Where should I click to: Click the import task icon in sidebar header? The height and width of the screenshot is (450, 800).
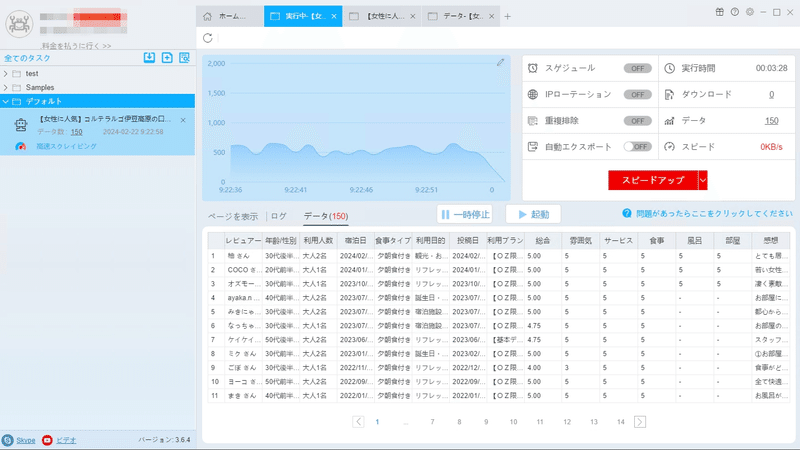[149, 58]
